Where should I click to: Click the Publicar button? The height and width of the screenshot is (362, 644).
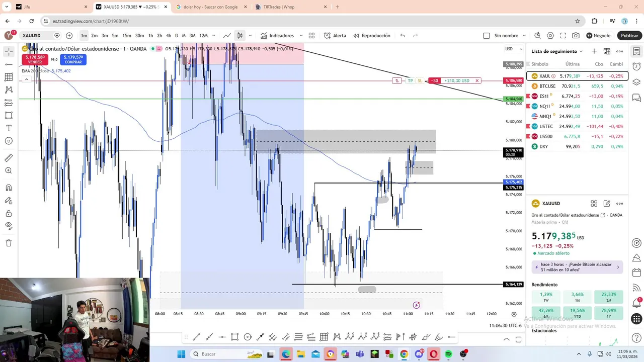pos(629,36)
